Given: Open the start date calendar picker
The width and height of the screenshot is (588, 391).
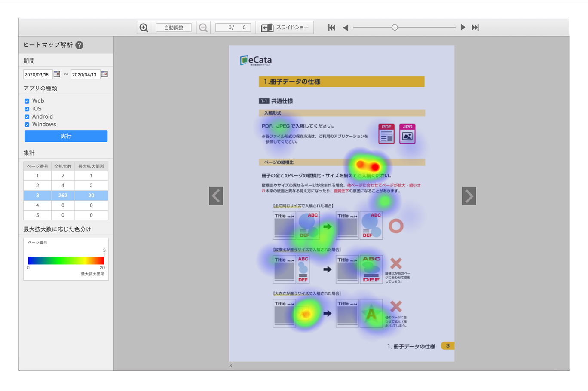Looking at the screenshot, I should (x=57, y=74).
